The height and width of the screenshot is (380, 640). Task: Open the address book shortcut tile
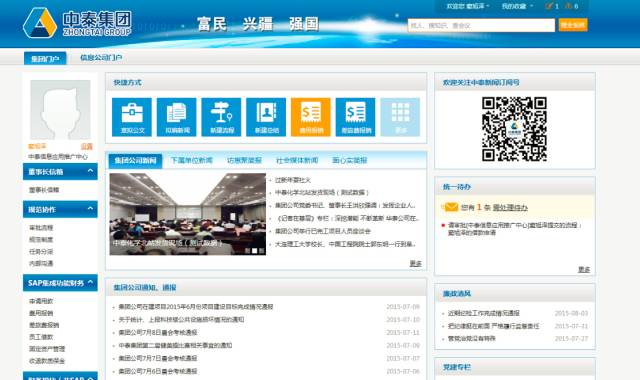coord(266,117)
